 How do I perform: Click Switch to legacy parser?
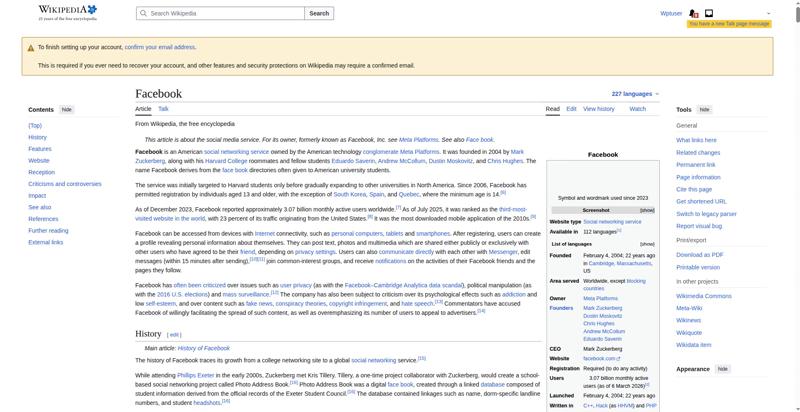(x=707, y=214)
